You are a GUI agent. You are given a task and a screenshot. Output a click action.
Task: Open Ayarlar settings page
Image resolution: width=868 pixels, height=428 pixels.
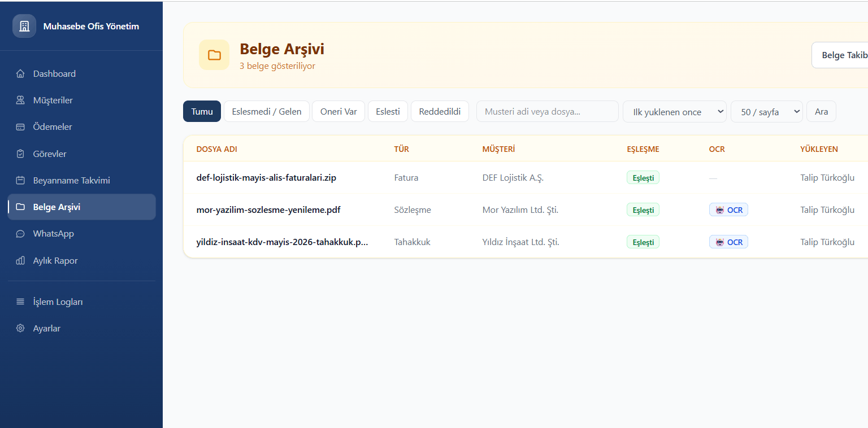pos(81,328)
